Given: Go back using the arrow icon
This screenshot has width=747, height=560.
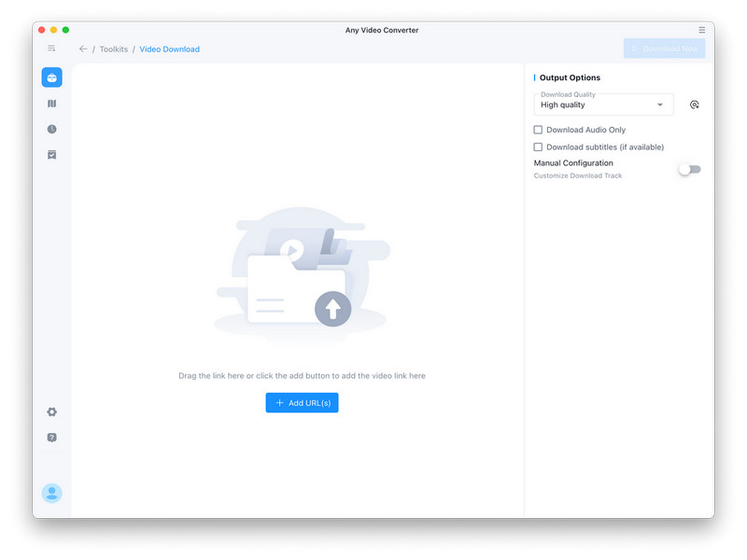Looking at the screenshot, I should tap(83, 49).
